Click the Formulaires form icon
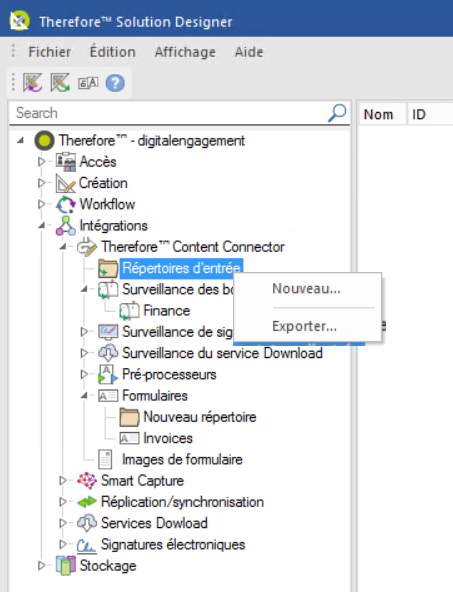 [x=108, y=396]
